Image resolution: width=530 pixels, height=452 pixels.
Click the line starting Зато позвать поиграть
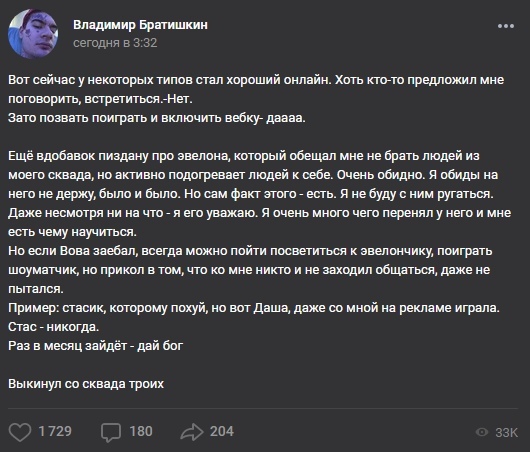156,118
